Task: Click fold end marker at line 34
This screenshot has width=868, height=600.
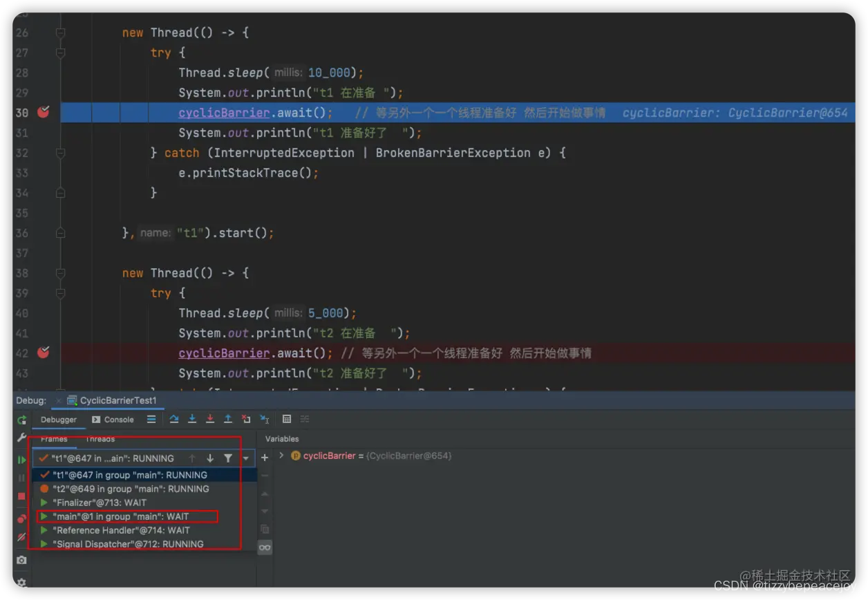Action: [60, 193]
